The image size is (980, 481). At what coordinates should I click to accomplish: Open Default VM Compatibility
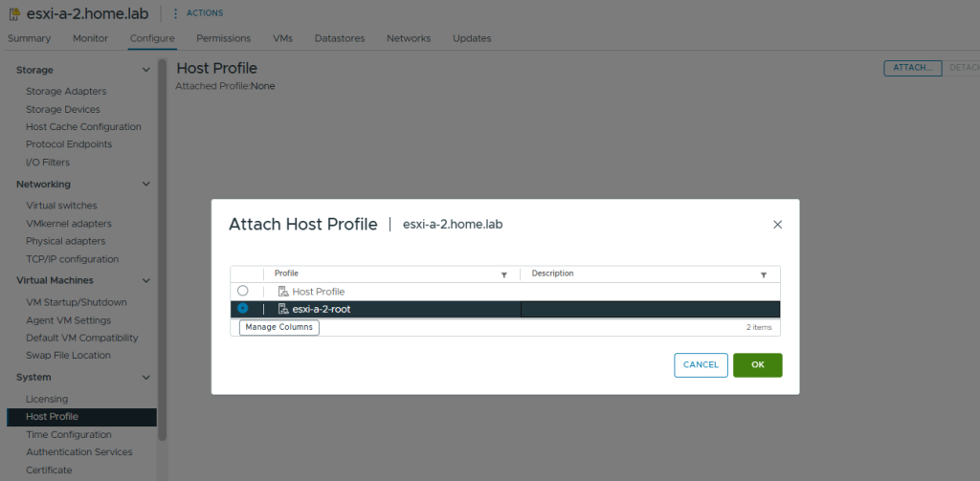coord(82,338)
